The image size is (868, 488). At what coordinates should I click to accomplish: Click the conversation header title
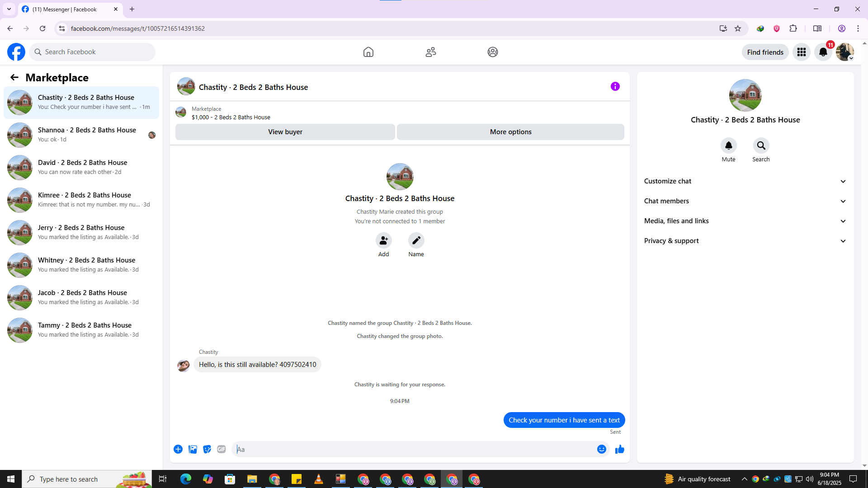click(253, 87)
